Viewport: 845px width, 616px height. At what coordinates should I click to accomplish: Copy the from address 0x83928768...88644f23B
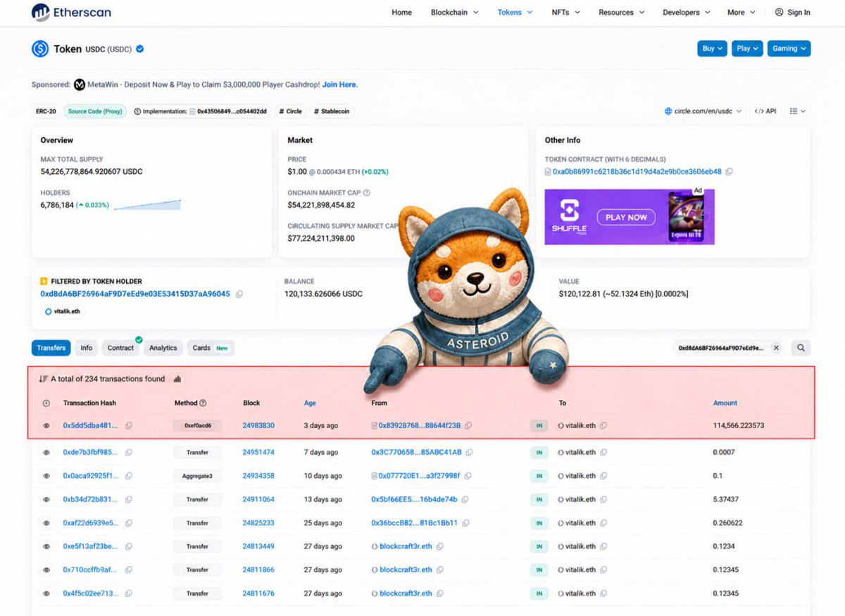468,426
